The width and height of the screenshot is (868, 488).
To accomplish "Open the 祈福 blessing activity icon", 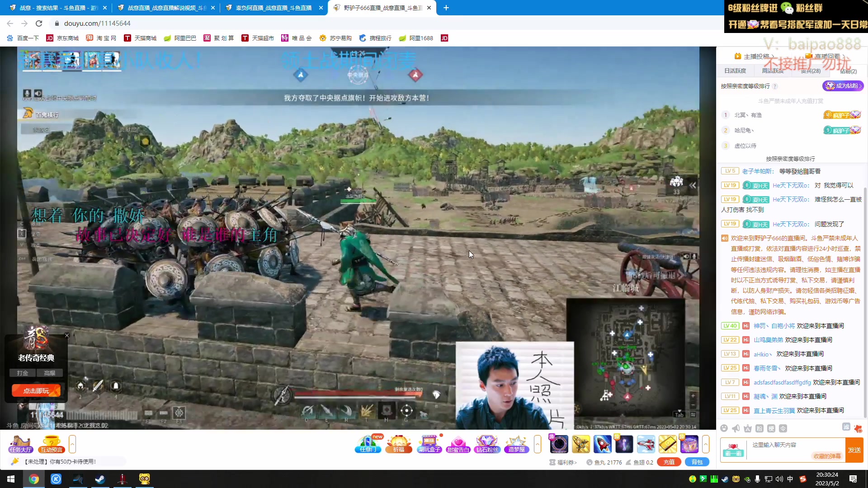I will pos(399,444).
